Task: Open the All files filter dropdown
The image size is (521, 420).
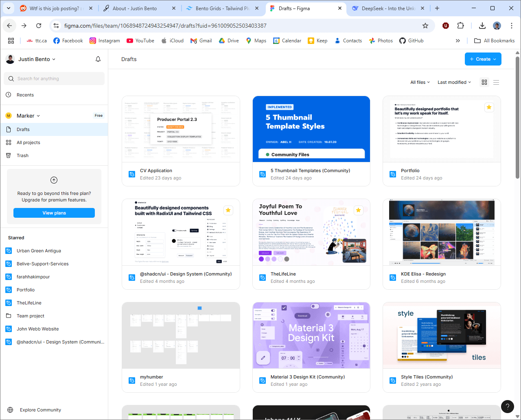Action: (x=420, y=82)
